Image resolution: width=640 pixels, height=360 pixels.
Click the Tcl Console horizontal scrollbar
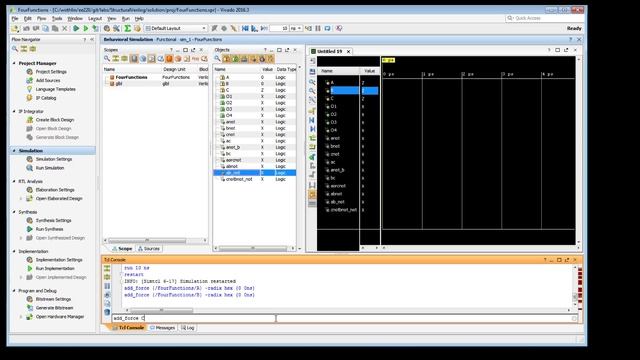click(162, 310)
